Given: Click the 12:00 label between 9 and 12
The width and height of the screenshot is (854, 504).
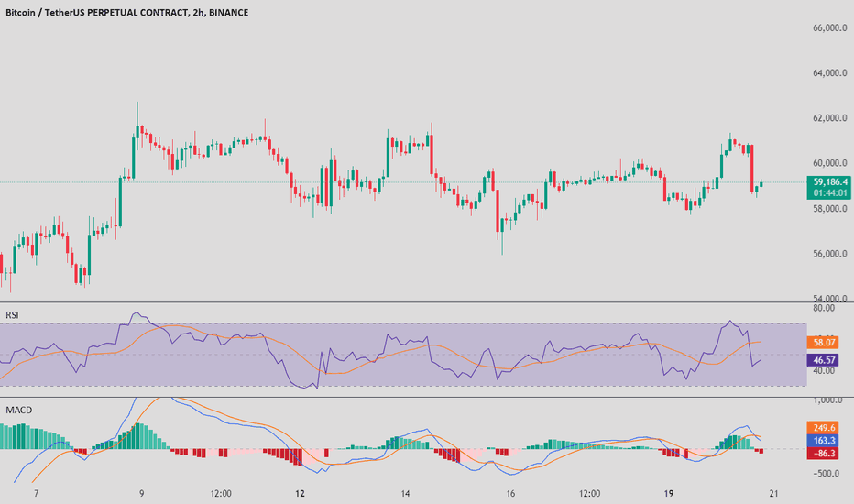Looking at the screenshot, I should click(221, 494).
